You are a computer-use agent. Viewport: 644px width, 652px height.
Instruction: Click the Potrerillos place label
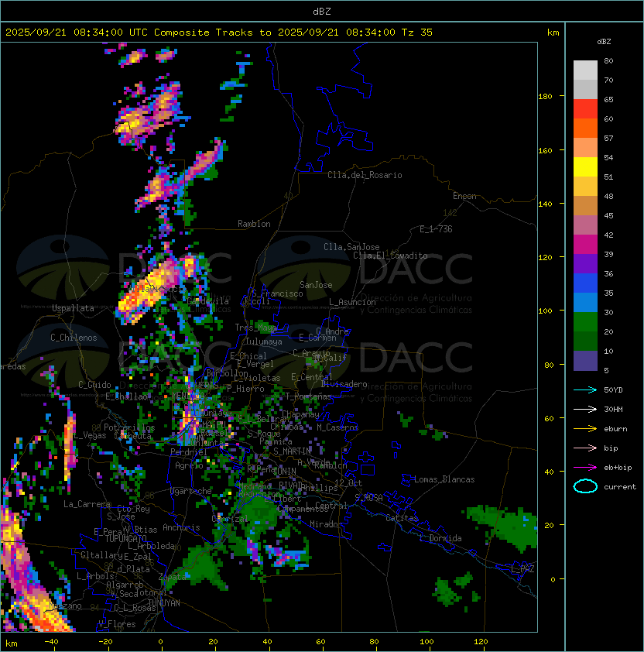(x=129, y=427)
